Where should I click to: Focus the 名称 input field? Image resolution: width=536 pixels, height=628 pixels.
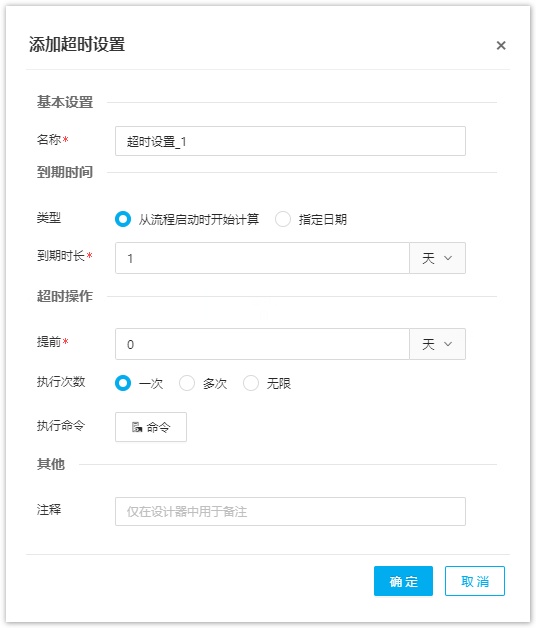(x=290, y=141)
